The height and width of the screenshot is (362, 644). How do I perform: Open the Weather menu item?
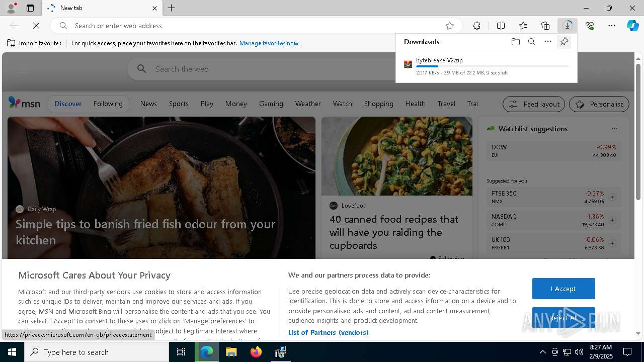pyautogui.click(x=308, y=104)
